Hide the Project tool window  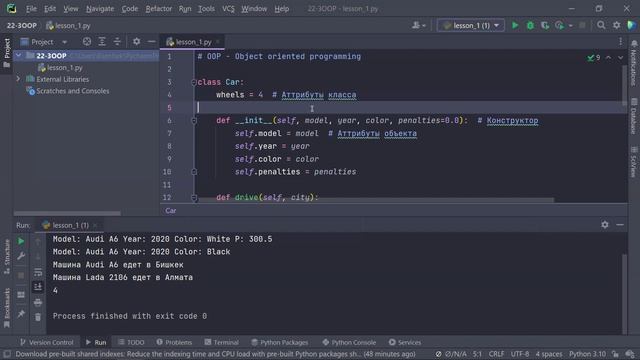pyautogui.click(x=151, y=42)
